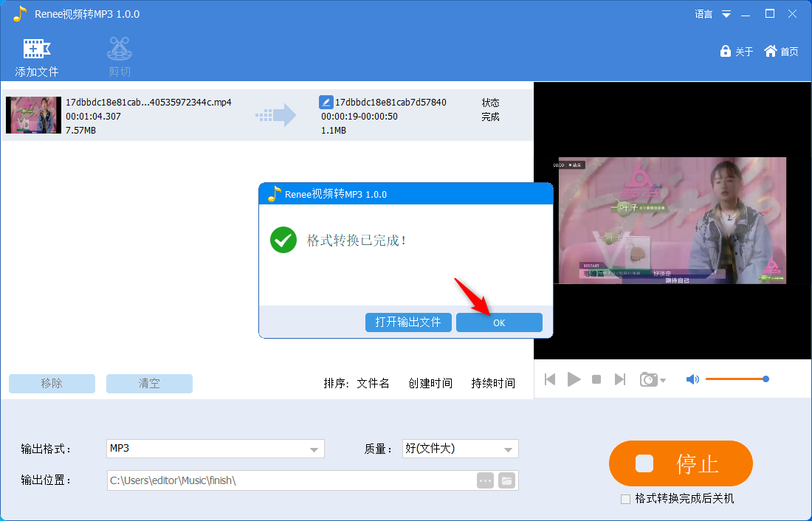
Task: Browse output location with ellipsis button
Action: tap(485, 480)
